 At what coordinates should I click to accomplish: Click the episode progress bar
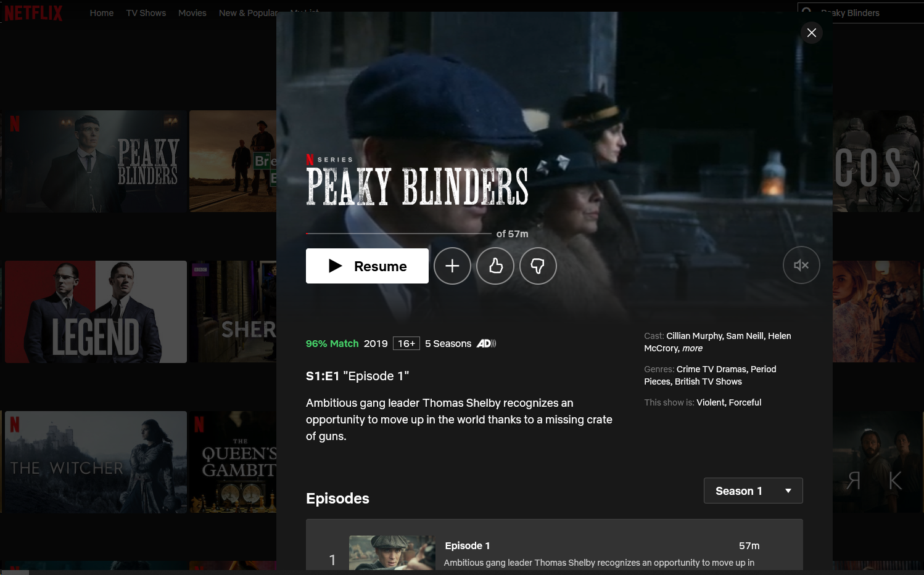tap(398, 234)
